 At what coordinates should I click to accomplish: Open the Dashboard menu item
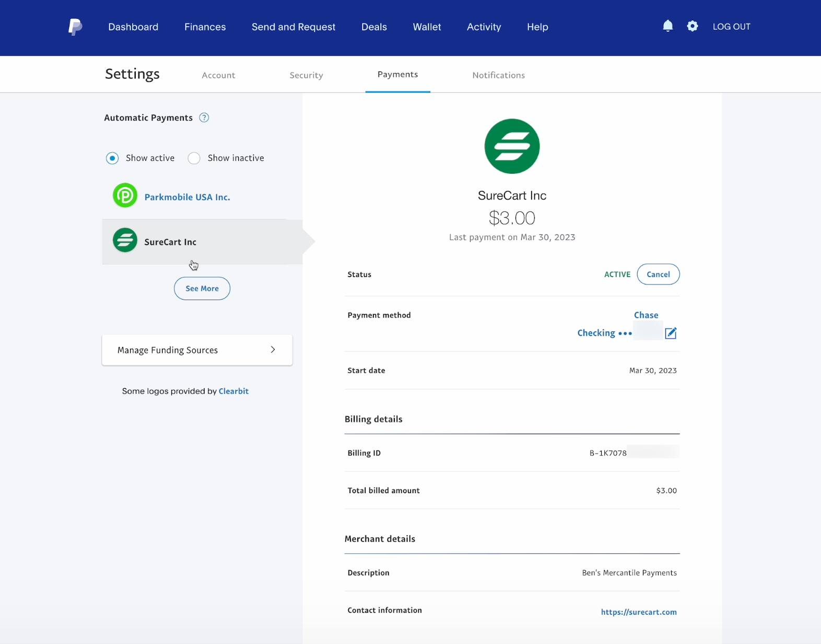pyautogui.click(x=133, y=27)
